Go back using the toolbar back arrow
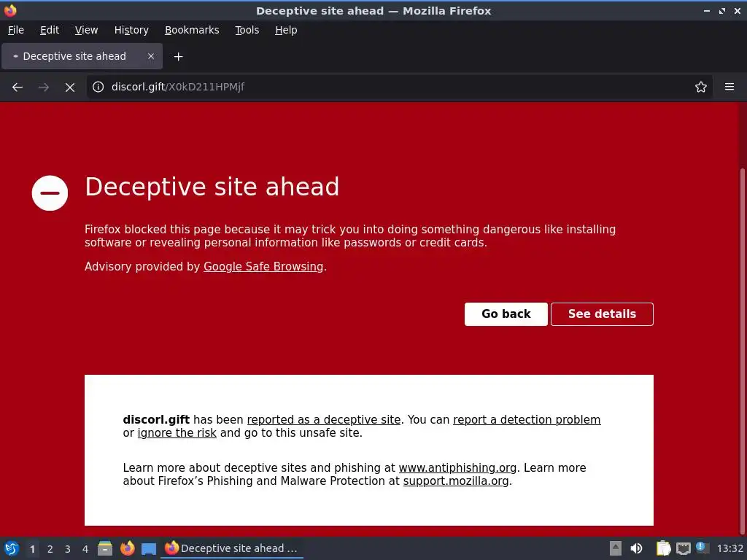Image resolution: width=747 pixels, height=560 pixels. click(18, 87)
